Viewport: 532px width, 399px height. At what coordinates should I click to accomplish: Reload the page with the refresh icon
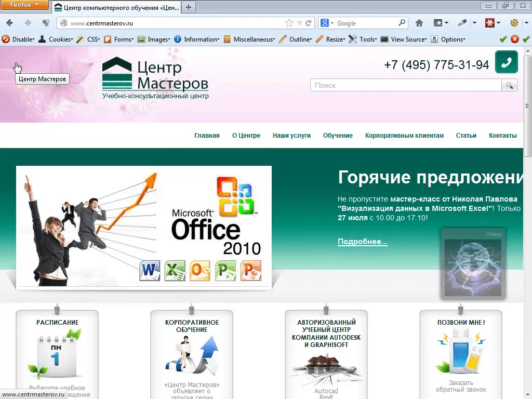pos(309,23)
